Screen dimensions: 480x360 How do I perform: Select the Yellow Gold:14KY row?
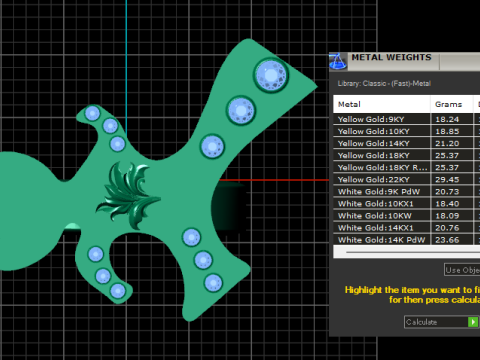(x=407, y=143)
